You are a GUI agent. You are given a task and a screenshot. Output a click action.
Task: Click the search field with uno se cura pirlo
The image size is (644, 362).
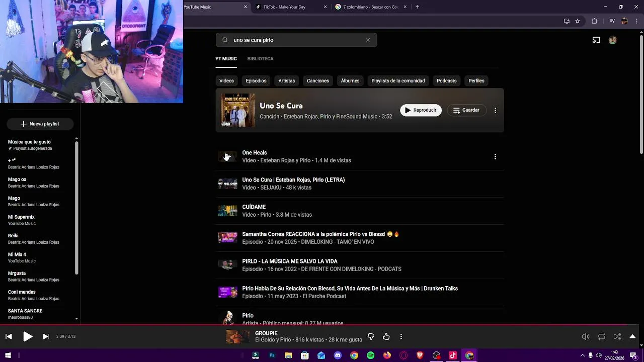296,40
